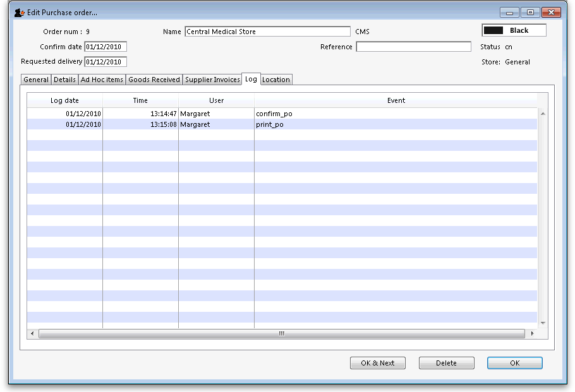Edit the Confirm date field
The width and height of the screenshot is (575, 392).
(x=106, y=47)
